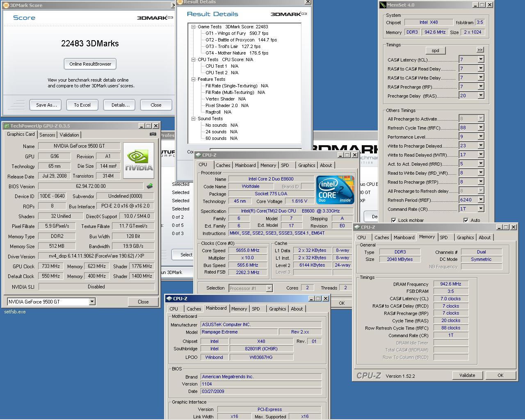Click the MemSet title bar icon

(383, 5)
